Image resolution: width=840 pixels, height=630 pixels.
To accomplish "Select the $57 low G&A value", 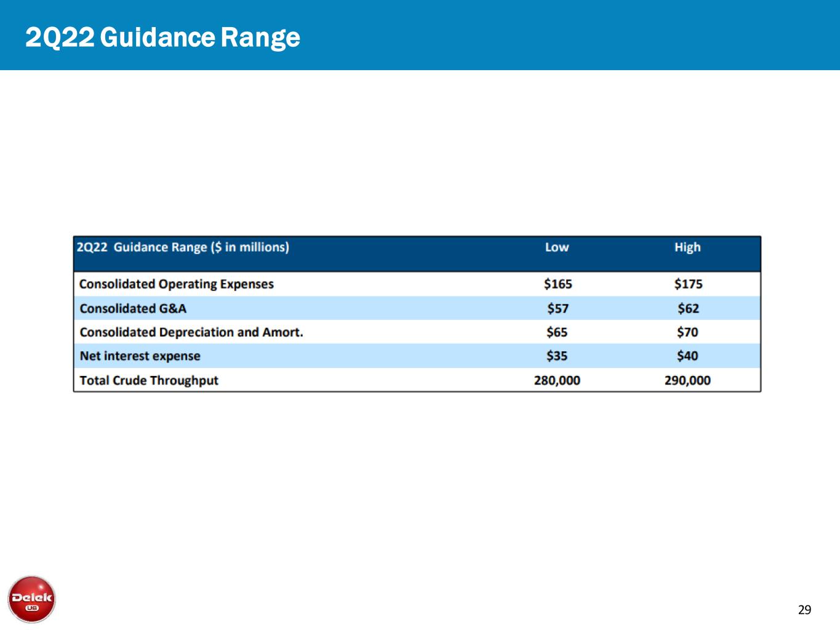I will 558,308.
